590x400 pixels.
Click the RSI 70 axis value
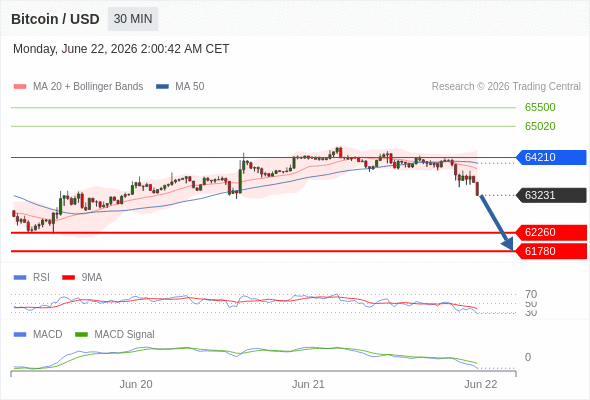tap(531, 294)
